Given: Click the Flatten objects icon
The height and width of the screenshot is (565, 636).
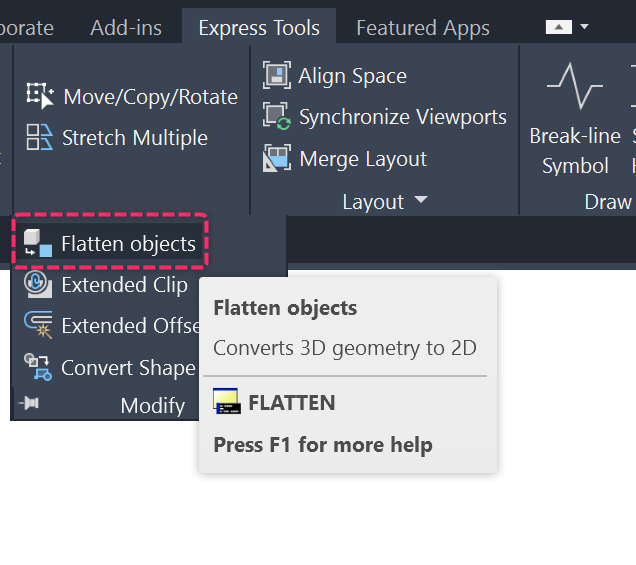Looking at the screenshot, I should [38, 243].
